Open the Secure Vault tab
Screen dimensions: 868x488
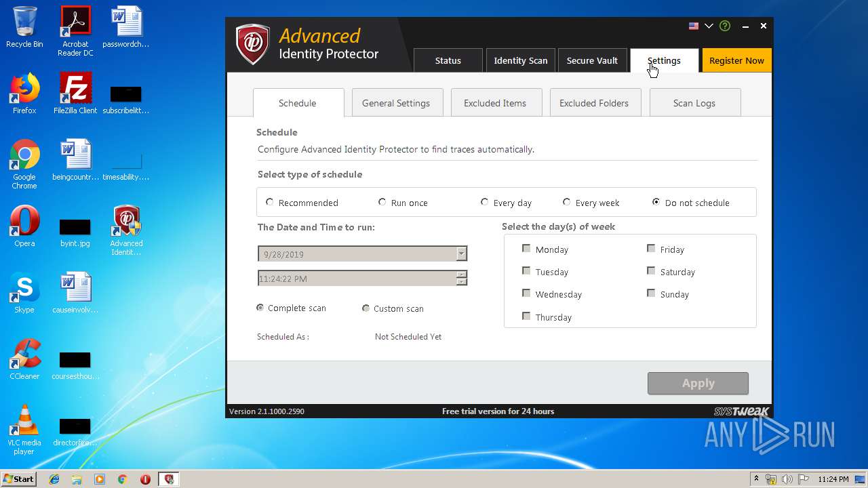tap(592, 60)
